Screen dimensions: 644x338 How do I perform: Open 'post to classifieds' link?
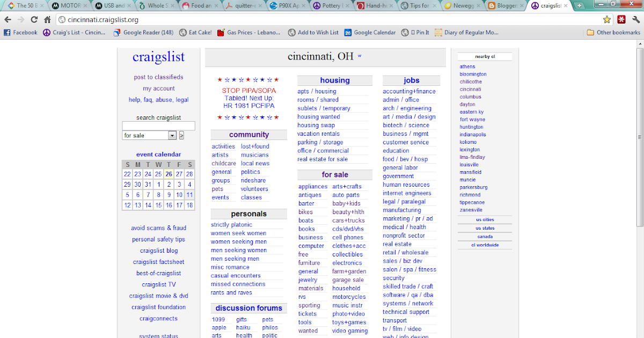click(x=158, y=77)
